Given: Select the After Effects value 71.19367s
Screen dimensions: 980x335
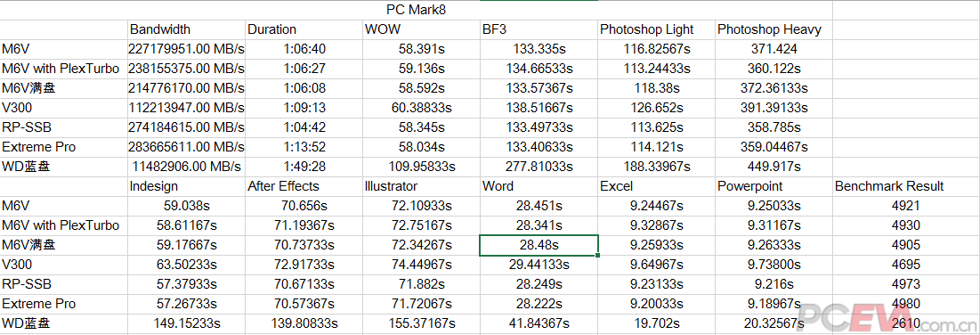Looking at the screenshot, I should (304, 225).
